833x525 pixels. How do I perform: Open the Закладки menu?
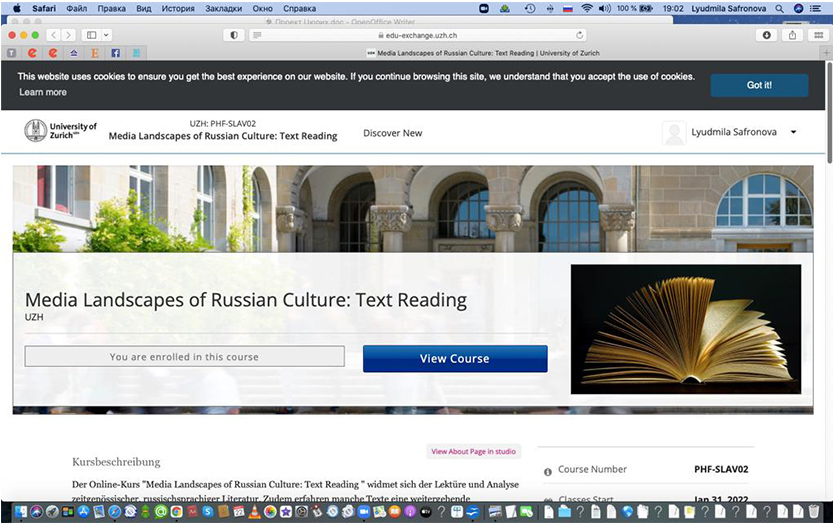(223, 8)
